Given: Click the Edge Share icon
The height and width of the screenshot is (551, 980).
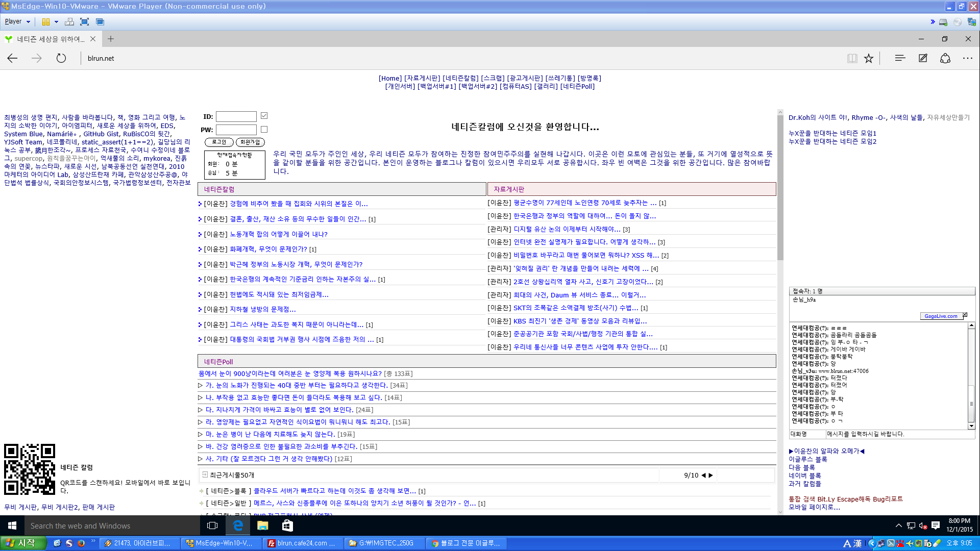Looking at the screenshot, I should click(x=945, y=58).
